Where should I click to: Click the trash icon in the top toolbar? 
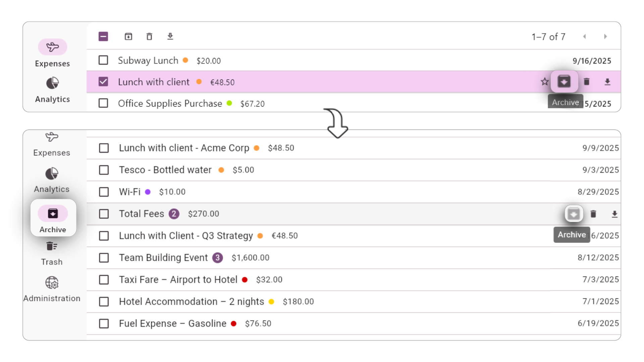pos(149,37)
